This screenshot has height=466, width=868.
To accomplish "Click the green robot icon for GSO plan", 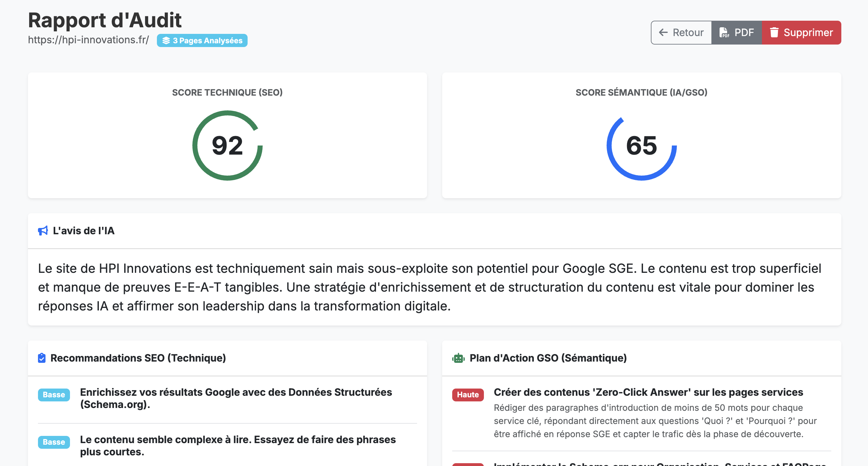I will point(458,358).
